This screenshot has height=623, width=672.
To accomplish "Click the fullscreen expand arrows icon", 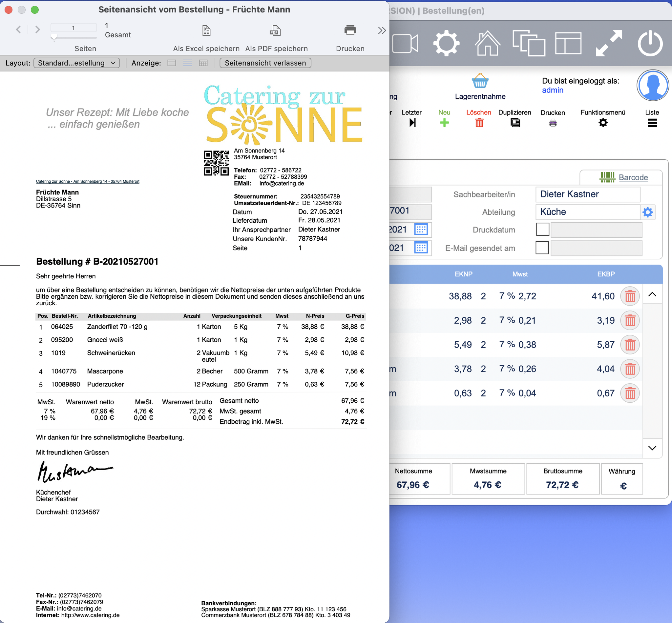I will click(609, 43).
